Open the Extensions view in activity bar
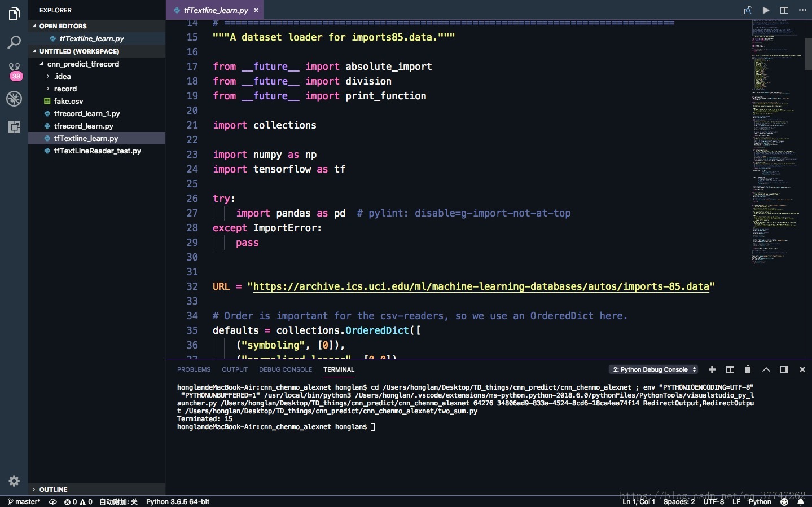 14,127
